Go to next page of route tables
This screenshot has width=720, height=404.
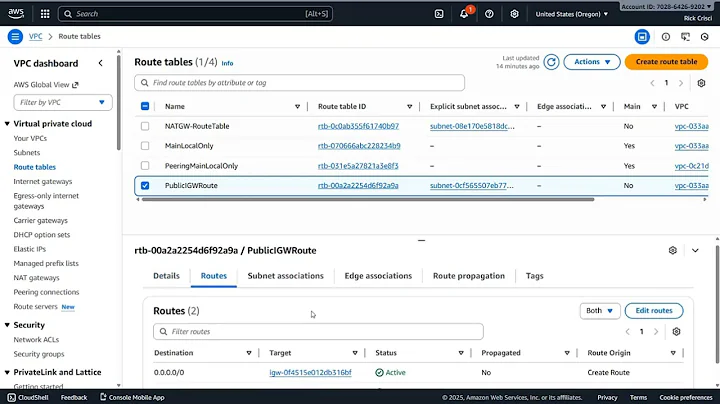[x=681, y=83]
